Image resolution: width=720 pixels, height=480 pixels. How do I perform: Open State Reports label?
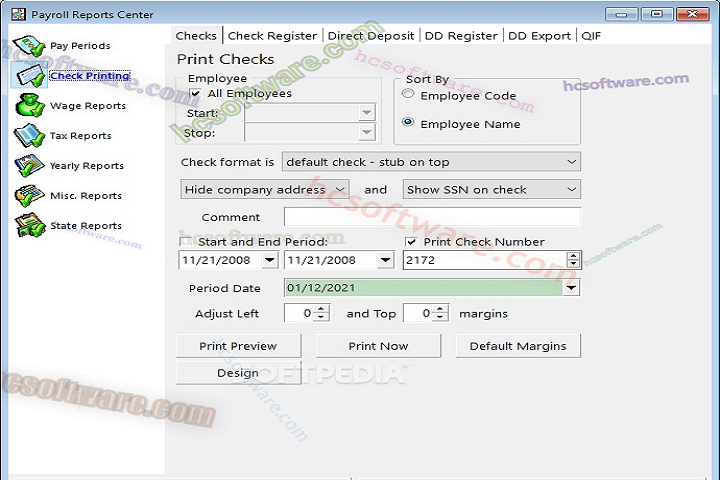click(x=86, y=226)
